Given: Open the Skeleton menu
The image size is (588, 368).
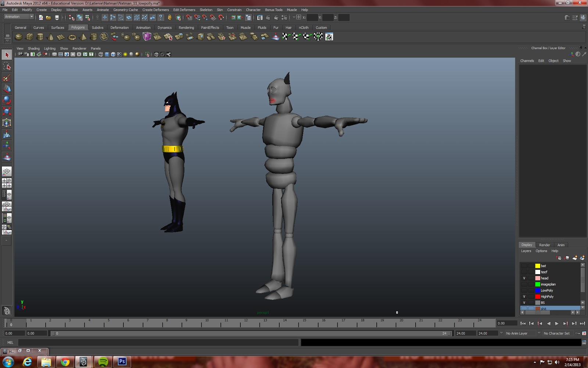Looking at the screenshot, I should [x=206, y=10].
